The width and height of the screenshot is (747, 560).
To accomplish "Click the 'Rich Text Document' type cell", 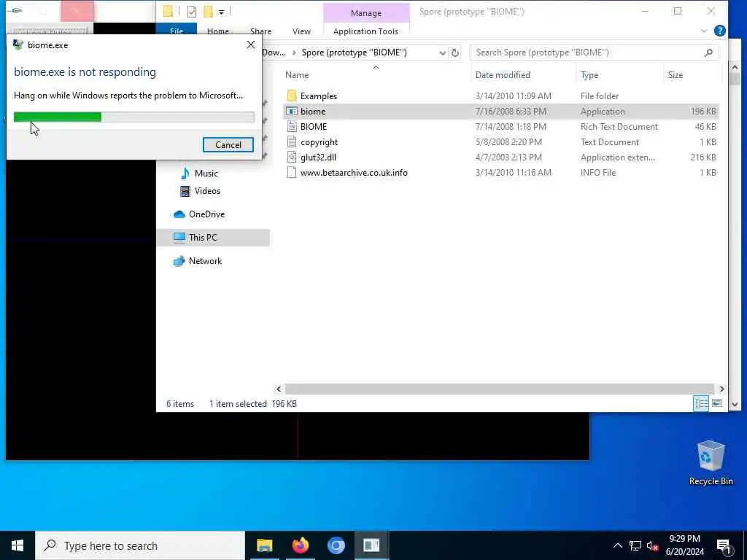I will point(619,127).
